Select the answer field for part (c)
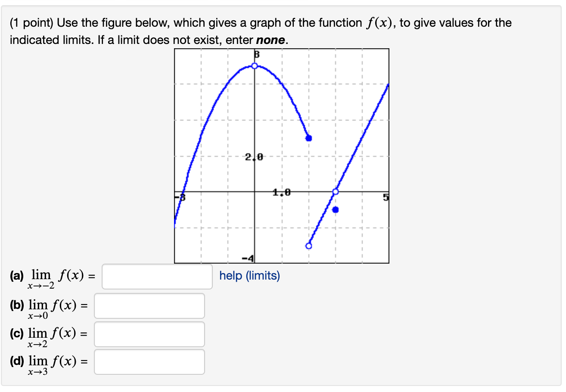The image size is (566, 392). pyautogui.click(x=149, y=334)
